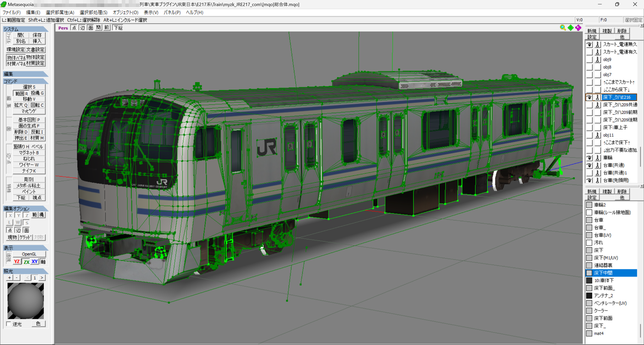The height and width of the screenshot is (345, 644).
Task: Hide the 車輪 object
Action: (589, 158)
